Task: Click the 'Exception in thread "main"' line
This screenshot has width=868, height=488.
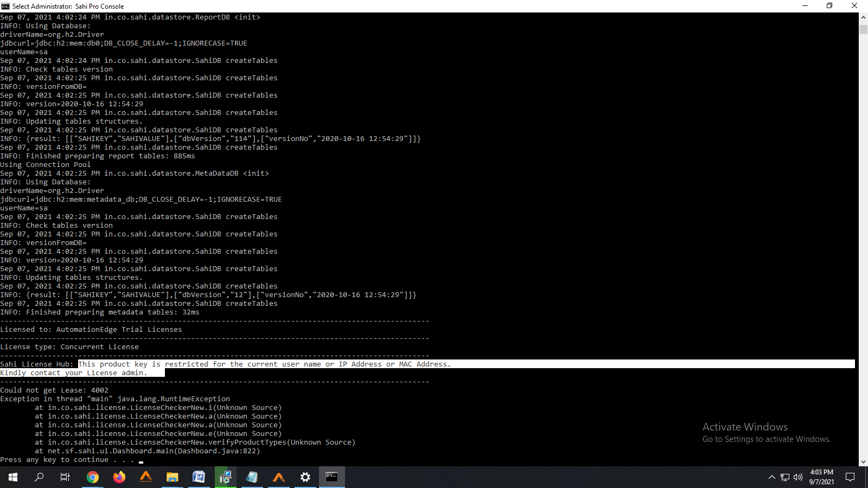Action: click(115, 399)
